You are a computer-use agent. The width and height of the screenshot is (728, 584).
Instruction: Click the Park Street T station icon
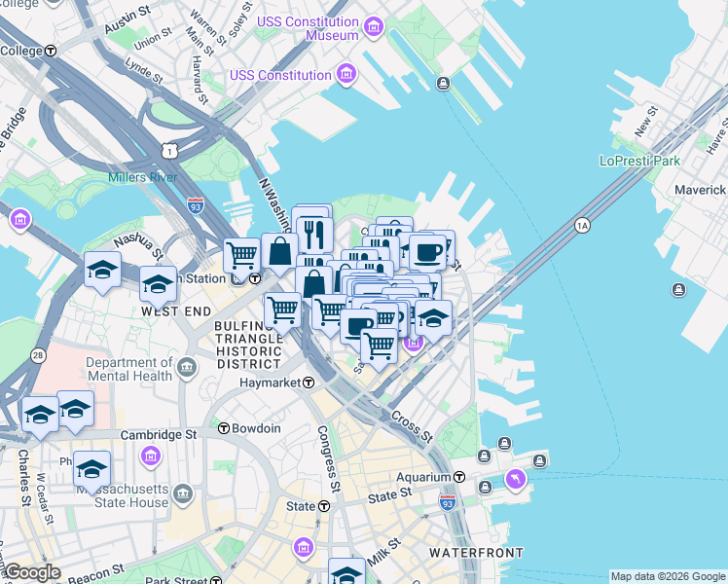pos(216,580)
